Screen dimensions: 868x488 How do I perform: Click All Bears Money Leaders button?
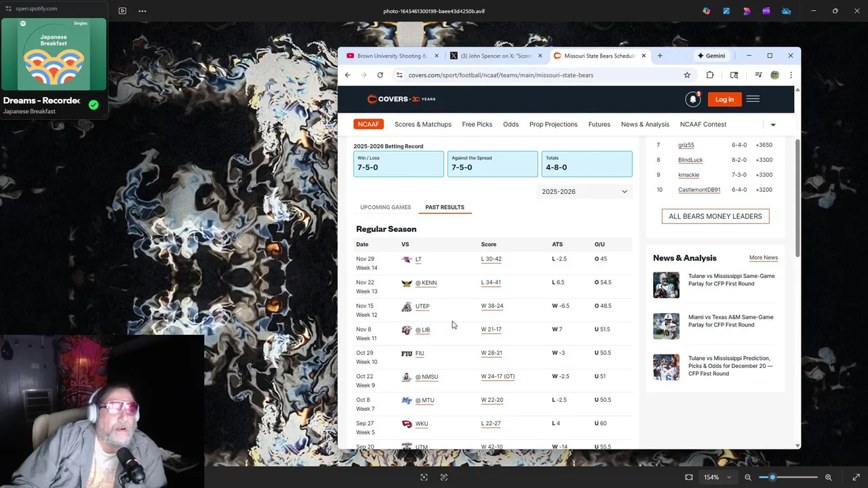click(715, 216)
